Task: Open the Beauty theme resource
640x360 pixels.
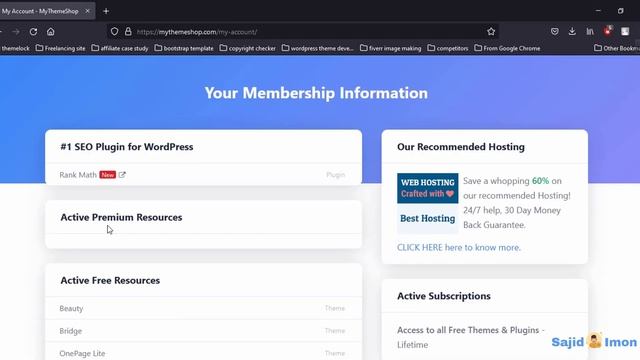Action: point(71,309)
